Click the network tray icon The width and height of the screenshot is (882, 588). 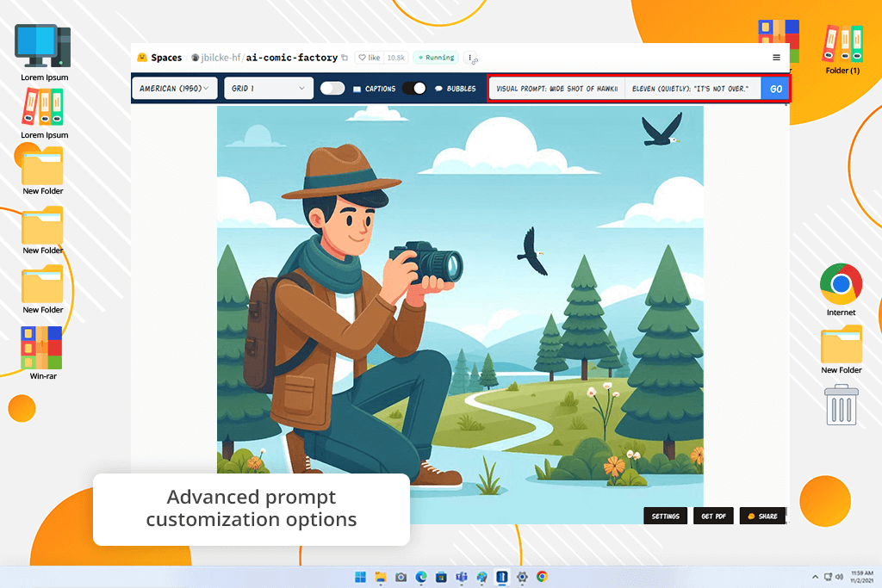click(x=828, y=577)
